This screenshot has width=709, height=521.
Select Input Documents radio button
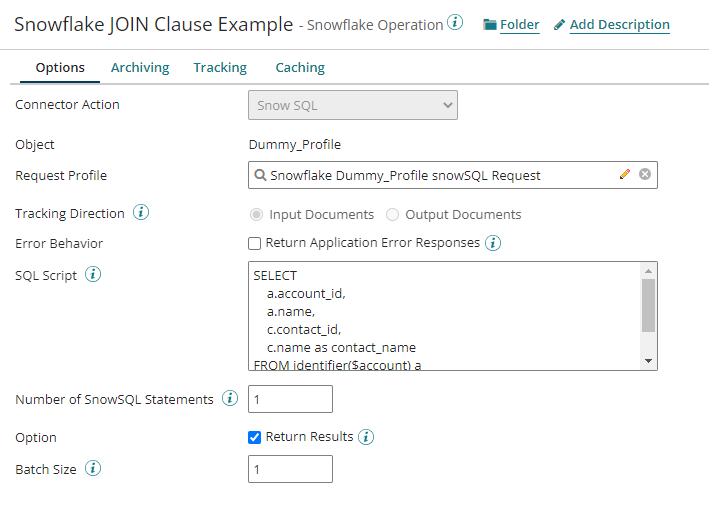(x=256, y=215)
